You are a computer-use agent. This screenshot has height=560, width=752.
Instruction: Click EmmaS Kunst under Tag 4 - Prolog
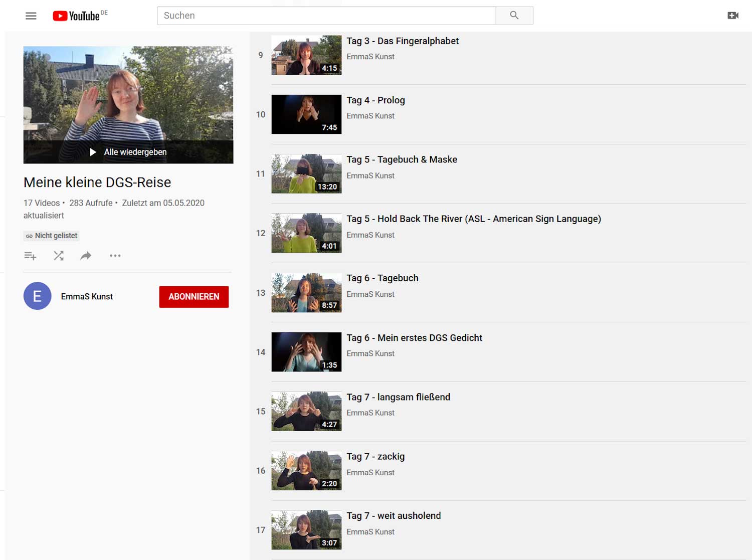point(370,116)
